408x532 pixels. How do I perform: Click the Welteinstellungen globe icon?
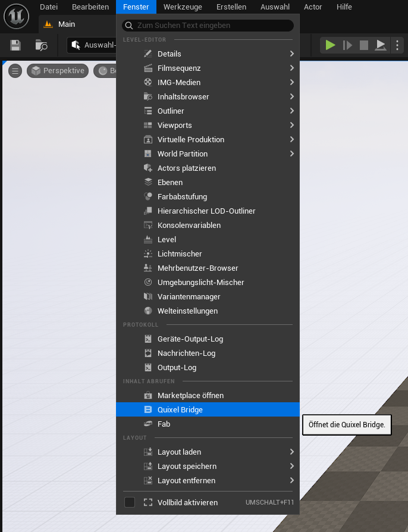(148, 311)
